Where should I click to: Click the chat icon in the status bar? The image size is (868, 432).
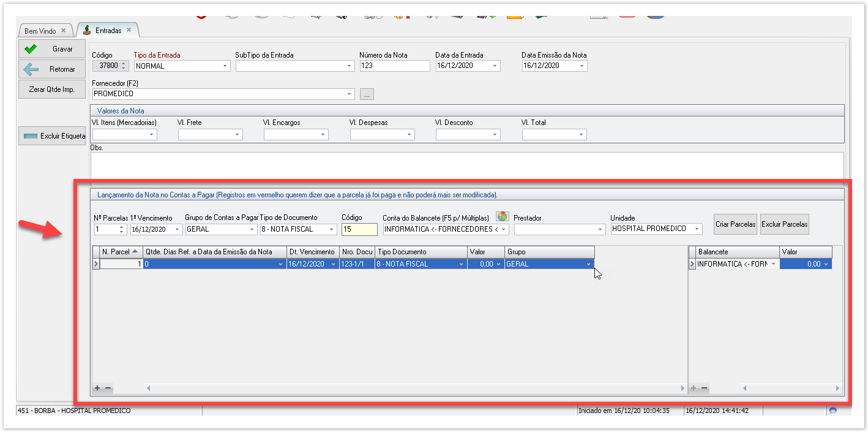832,411
